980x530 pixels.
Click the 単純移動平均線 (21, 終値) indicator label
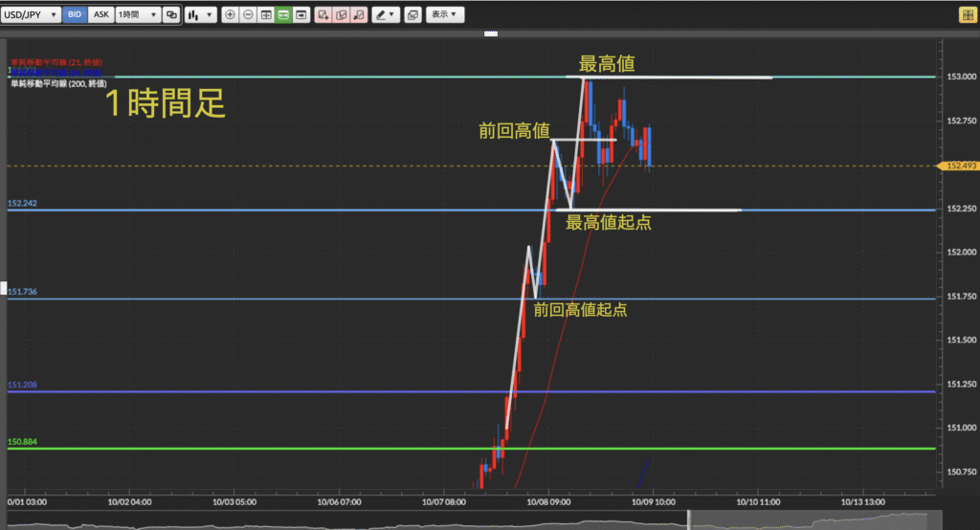click(x=56, y=62)
